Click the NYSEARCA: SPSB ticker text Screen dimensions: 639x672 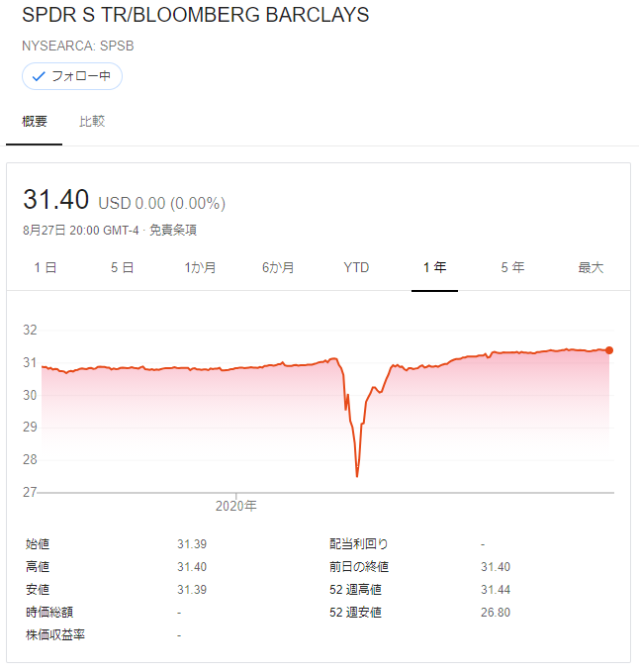tap(78, 46)
